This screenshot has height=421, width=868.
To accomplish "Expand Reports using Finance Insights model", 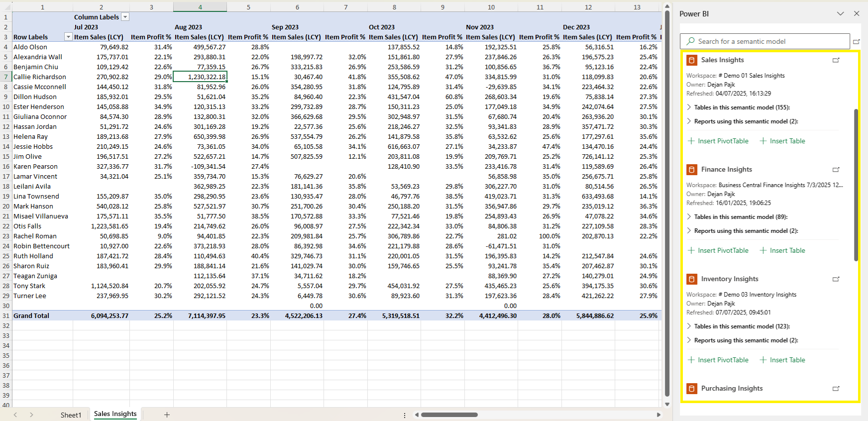I will (x=689, y=231).
